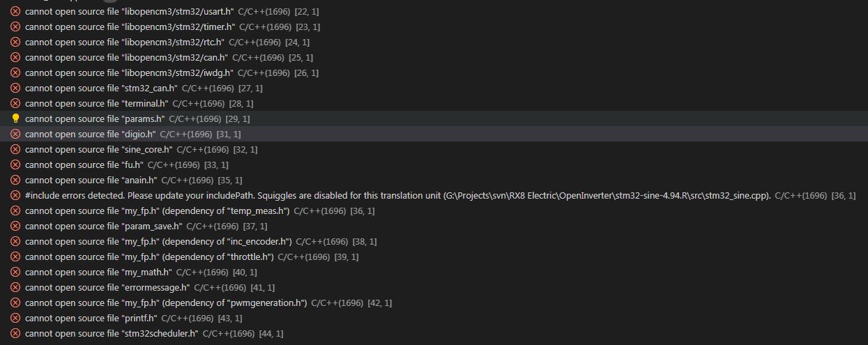Open the param_save.h error entry
Screen dimensions: 868x345
103,226
